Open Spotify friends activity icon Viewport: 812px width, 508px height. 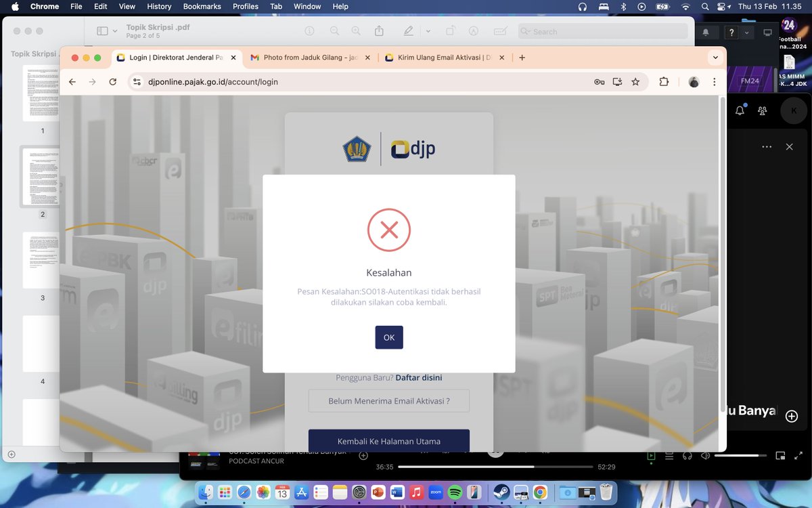(763, 110)
